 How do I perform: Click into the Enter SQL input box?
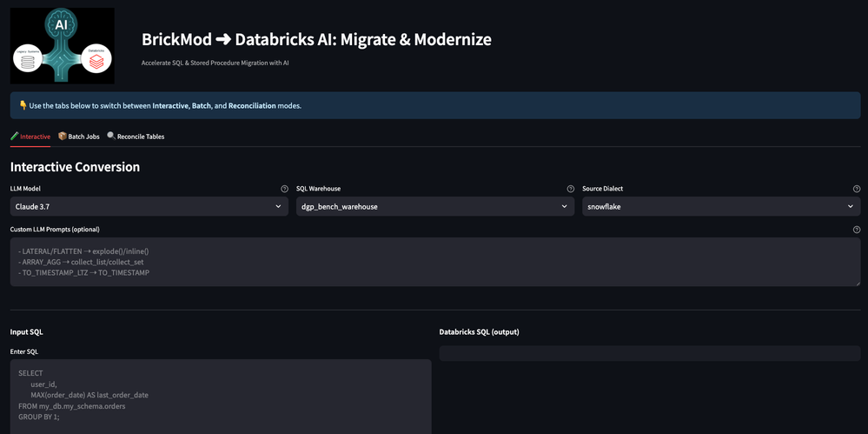pyautogui.click(x=221, y=396)
